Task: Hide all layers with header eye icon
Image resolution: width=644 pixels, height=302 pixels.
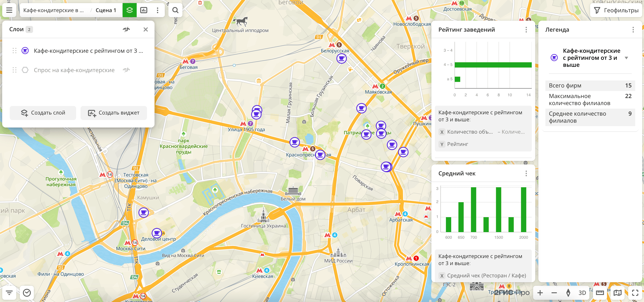Action: (x=126, y=29)
